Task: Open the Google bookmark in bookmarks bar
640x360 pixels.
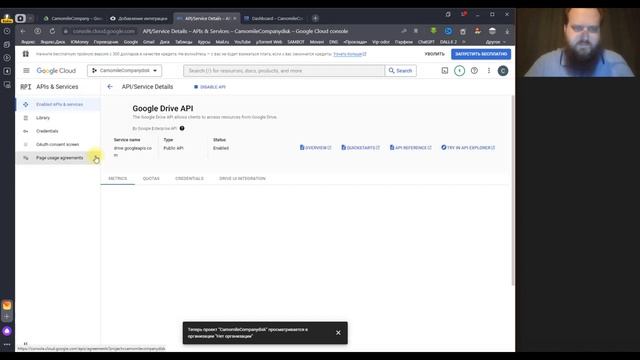Action: coord(131,42)
